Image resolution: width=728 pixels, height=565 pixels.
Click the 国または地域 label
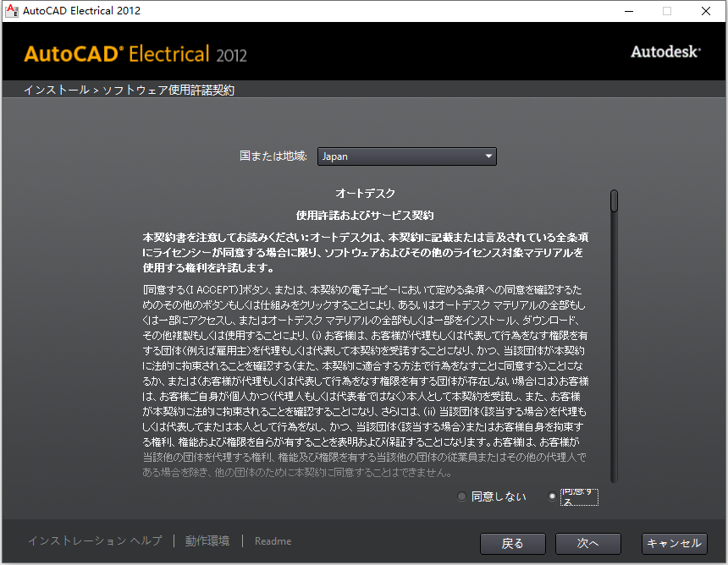click(x=273, y=156)
